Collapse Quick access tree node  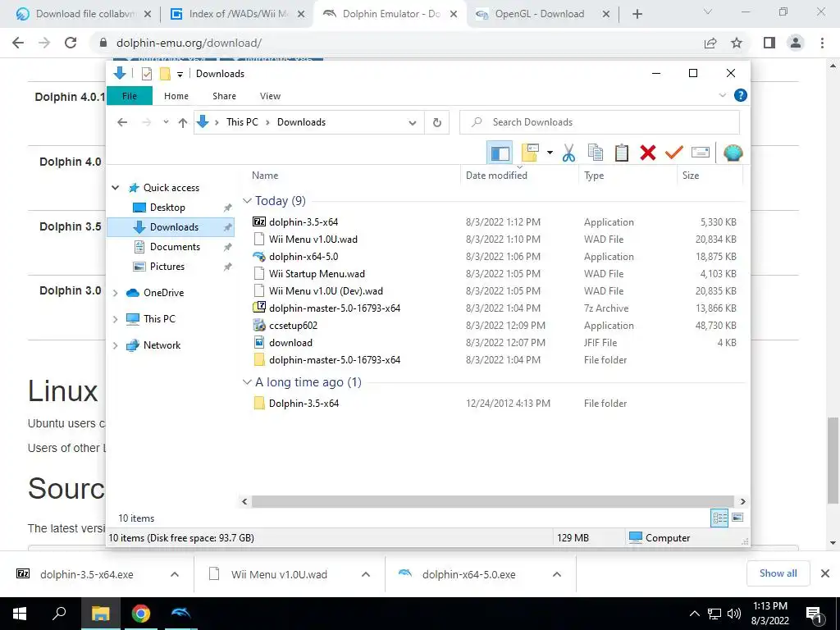[115, 188]
